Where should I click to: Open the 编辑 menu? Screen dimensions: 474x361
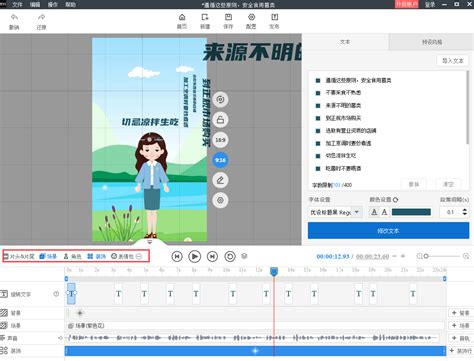click(x=35, y=4)
